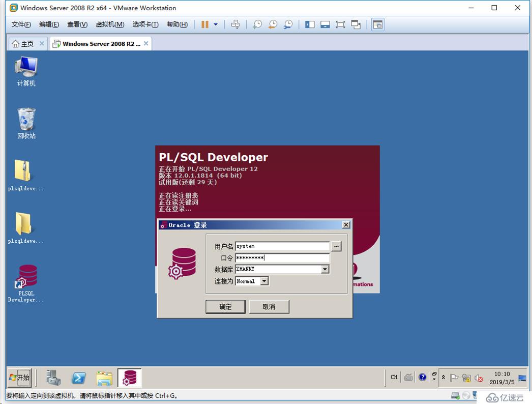
Task: Click the Show Desktop button in taskbar
Action: coord(523,378)
